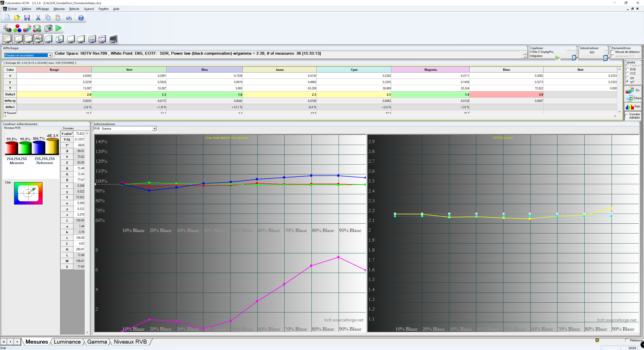Image resolution: width=644 pixels, height=350 pixels.
Task: Click the Refs button
Action: pos(633,107)
